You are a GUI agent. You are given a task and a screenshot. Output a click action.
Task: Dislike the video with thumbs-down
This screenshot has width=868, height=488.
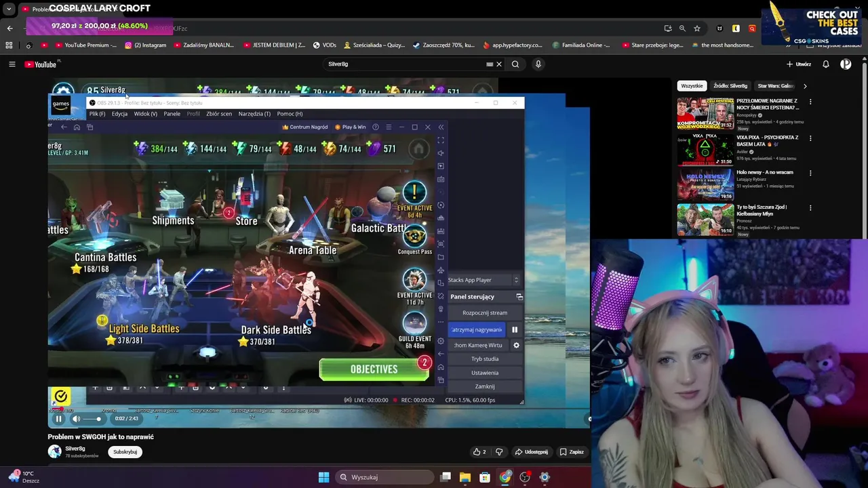499,452
